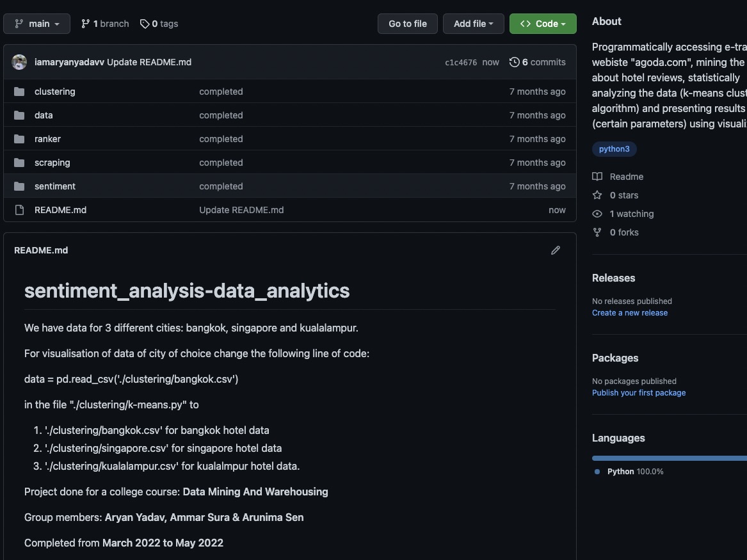
Task: Click the pencil icon to edit README
Action: pos(556,250)
